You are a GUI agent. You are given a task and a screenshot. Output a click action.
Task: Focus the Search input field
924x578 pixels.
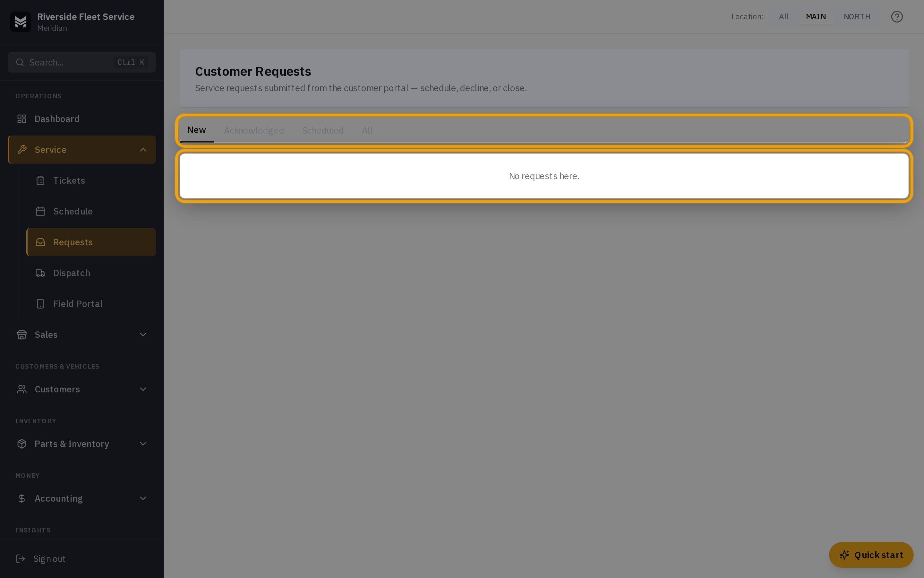click(x=82, y=62)
